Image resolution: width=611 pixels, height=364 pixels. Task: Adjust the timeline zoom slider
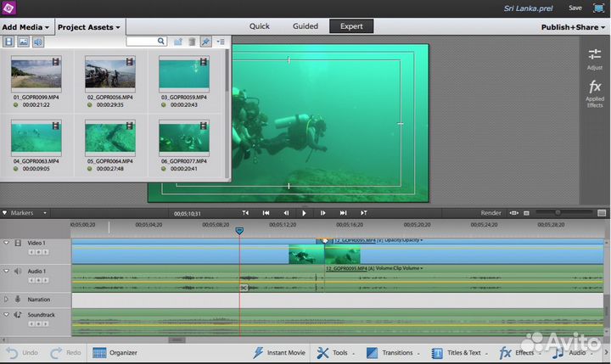(x=558, y=212)
